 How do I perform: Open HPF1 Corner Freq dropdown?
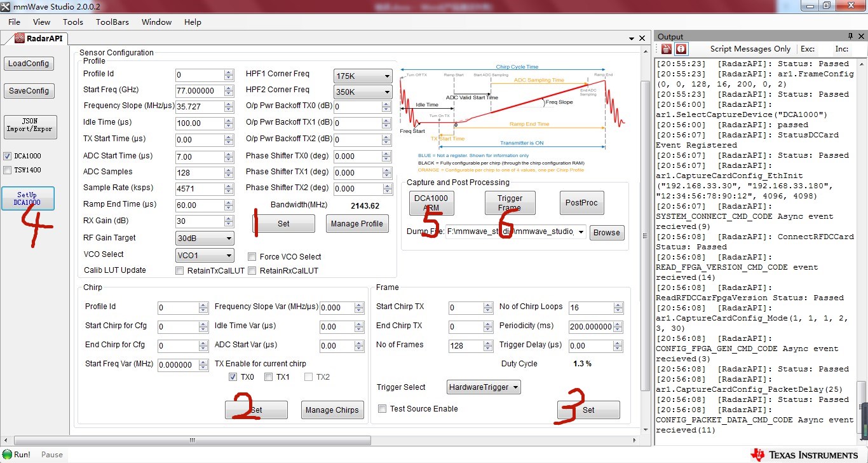[363, 76]
